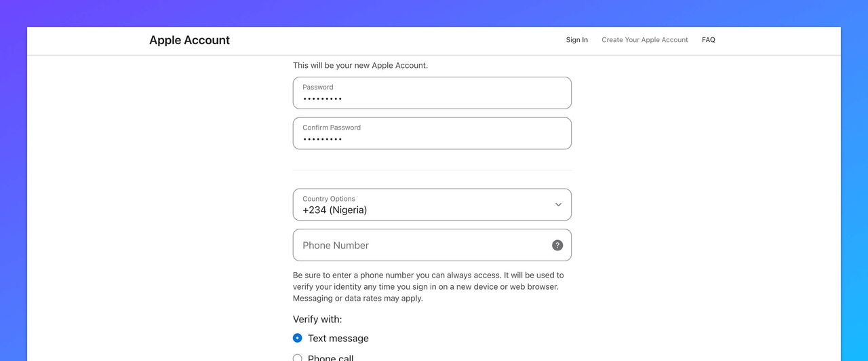Screen dimensions: 868x361
Task: Open the Sign In navigation item
Action: (x=577, y=40)
